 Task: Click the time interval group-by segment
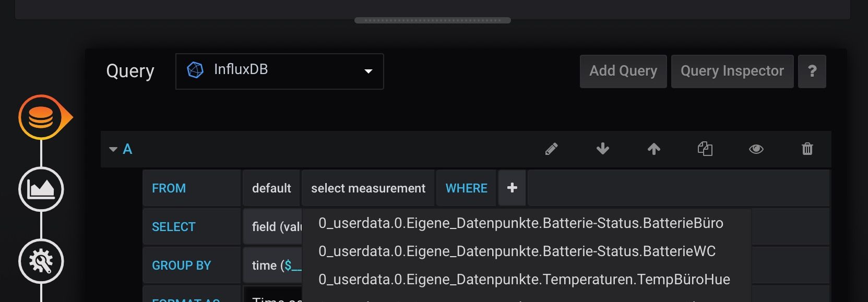tap(273, 265)
